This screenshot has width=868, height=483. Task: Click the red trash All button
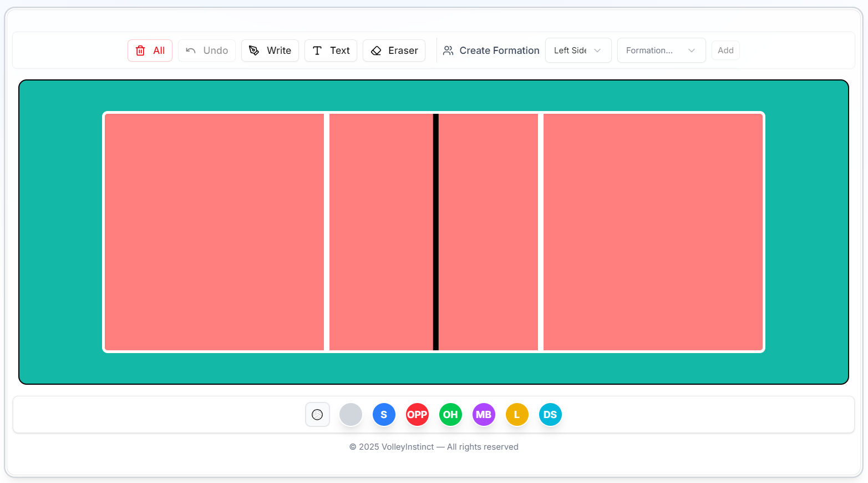[150, 51]
